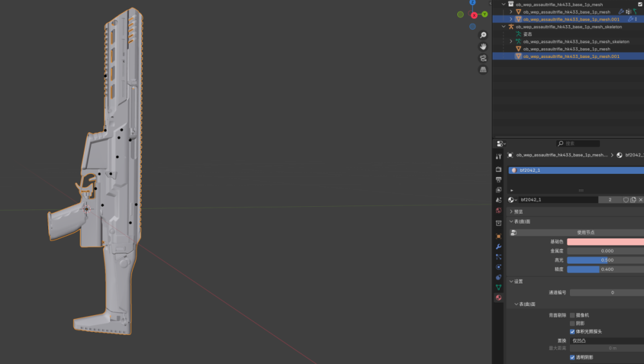
Task: Open the Particles properties tab
Action: 498,257
